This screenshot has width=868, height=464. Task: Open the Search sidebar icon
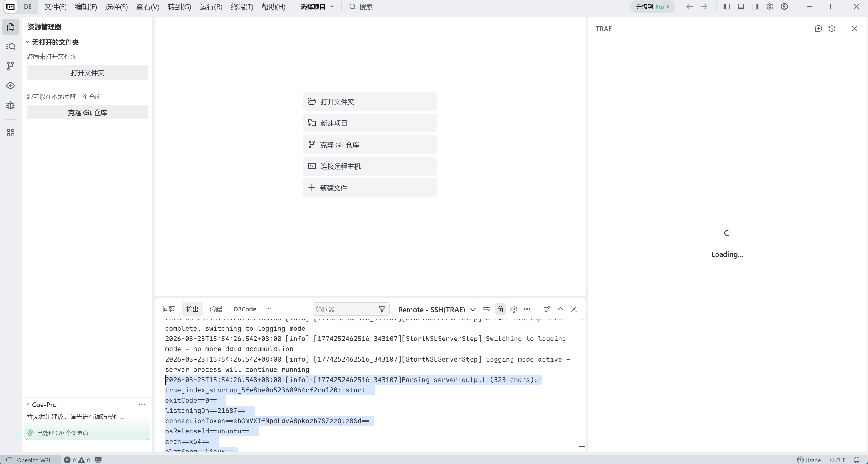pos(11,46)
